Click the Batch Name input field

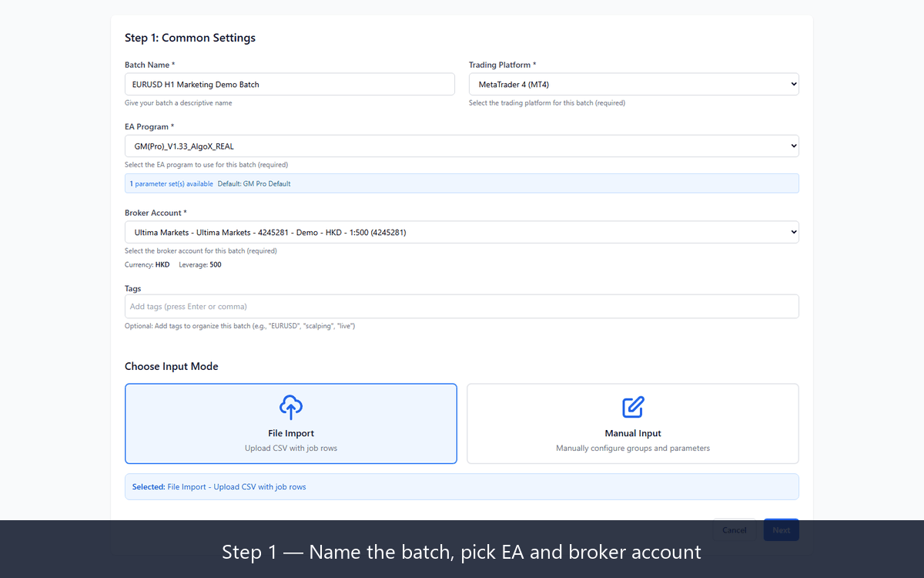290,84
